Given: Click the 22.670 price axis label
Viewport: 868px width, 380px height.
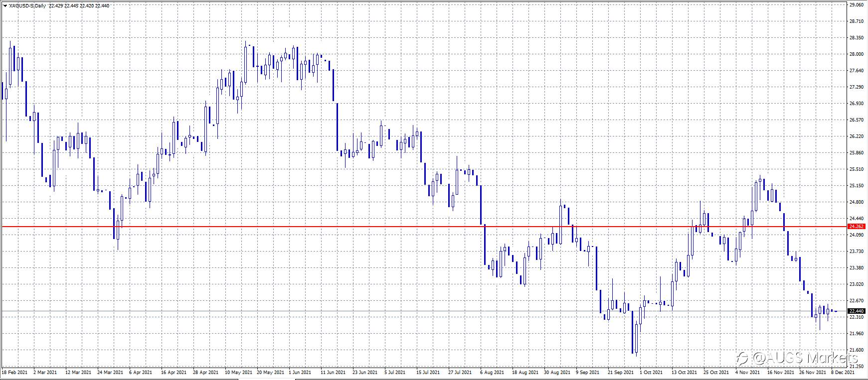Looking at the screenshot, I should tap(856, 301).
